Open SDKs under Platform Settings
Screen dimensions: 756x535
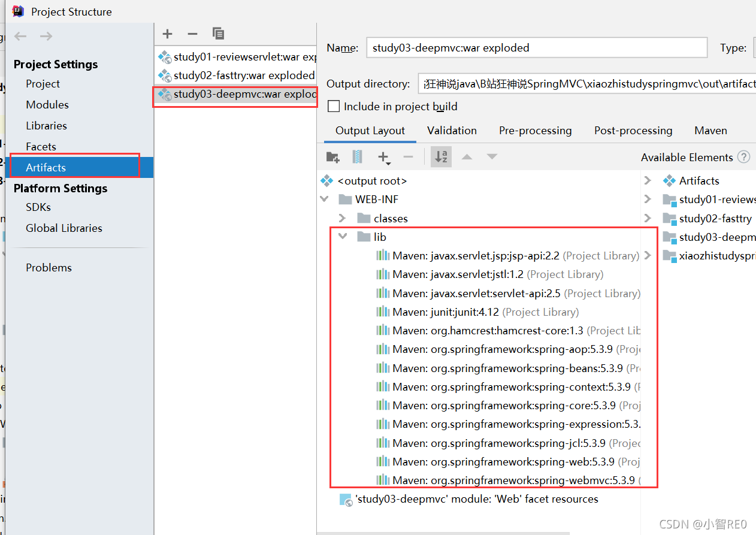click(x=38, y=207)
